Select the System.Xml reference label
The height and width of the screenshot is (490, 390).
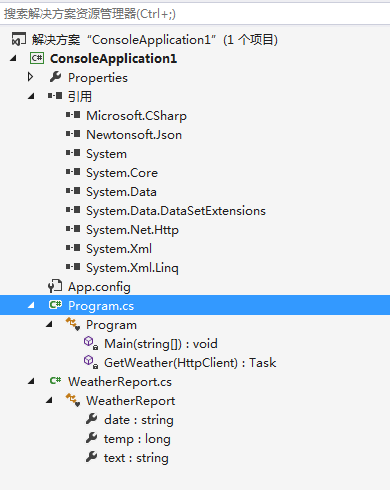coord(119,249)
